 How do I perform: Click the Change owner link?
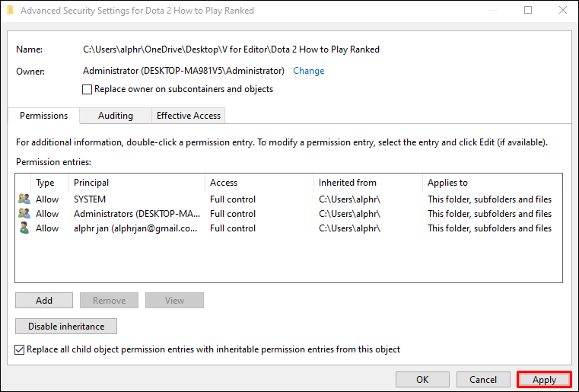click(309, 71)
